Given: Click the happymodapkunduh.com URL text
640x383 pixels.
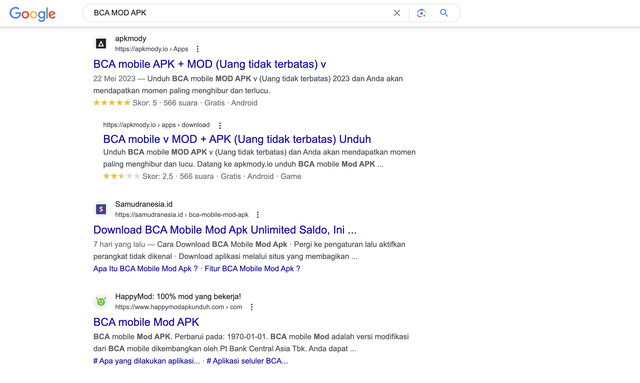Looking at the screenshot, I should click(178, 307).
